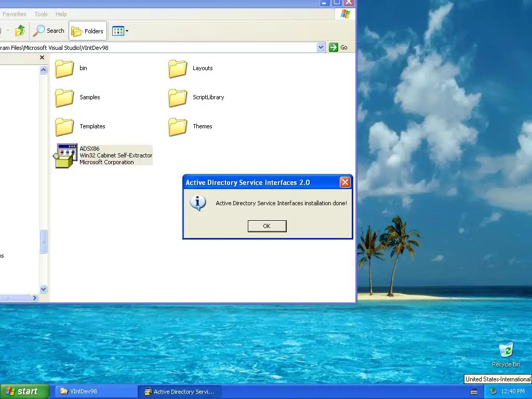The height and width of the screenshot is (399, 532).
Task: Click OK in the installation dialog
Action: click(267, 226)
